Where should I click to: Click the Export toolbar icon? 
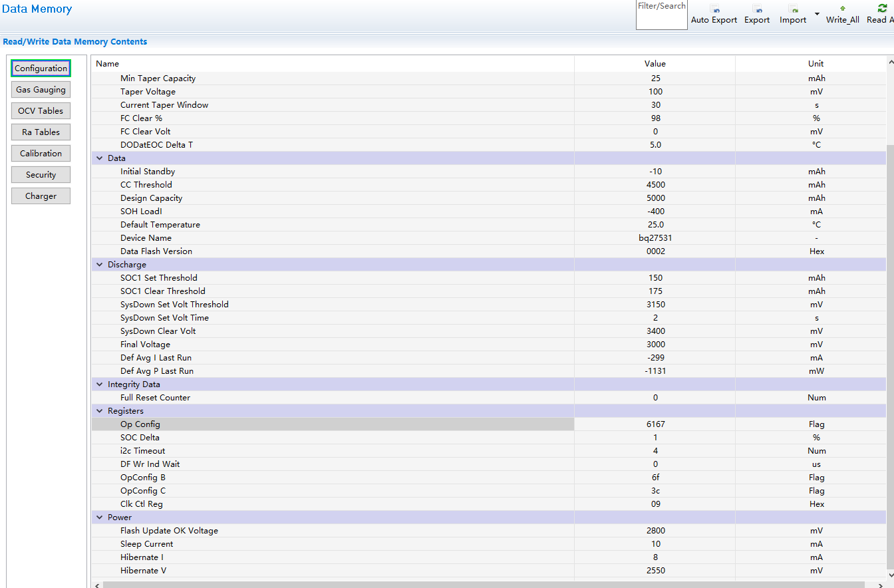tap(757, 9)
